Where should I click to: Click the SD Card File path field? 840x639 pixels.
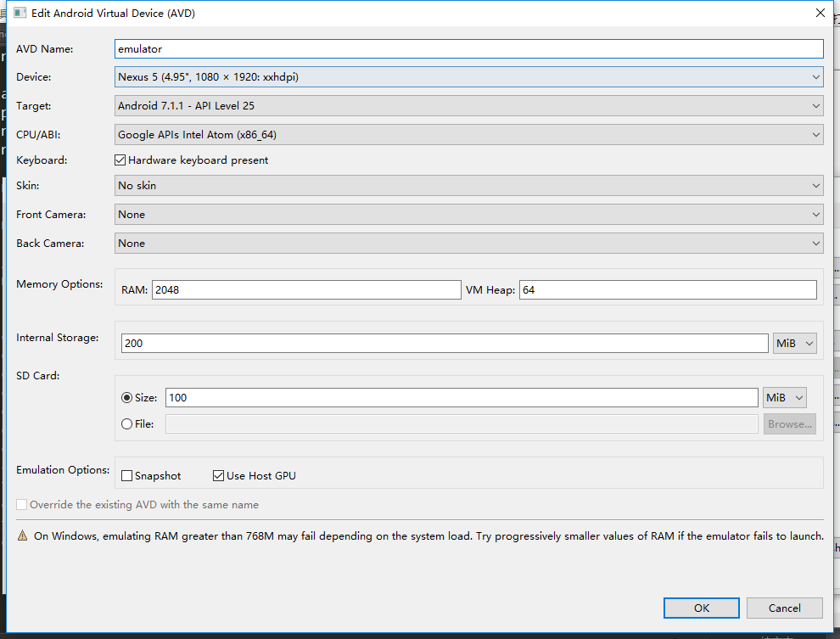(x=462, y=424)
